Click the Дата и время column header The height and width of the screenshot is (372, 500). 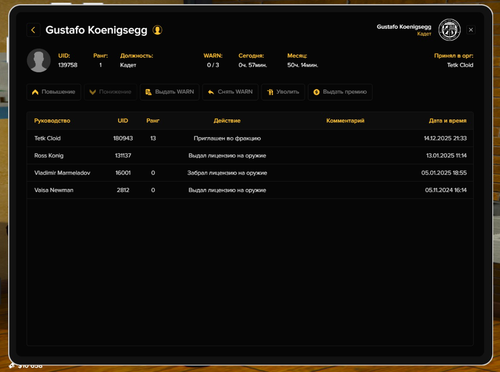[x=448, y=121]
